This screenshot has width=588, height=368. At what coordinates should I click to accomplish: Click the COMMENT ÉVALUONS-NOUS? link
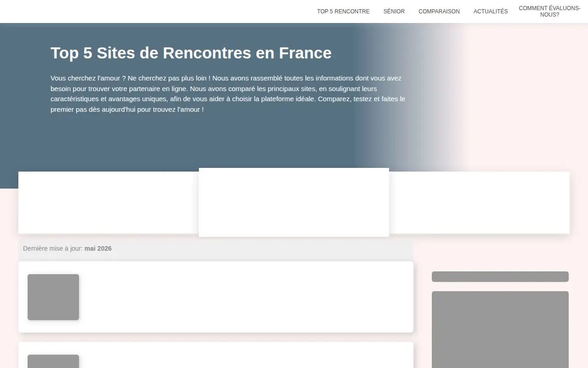pos(549,11)
